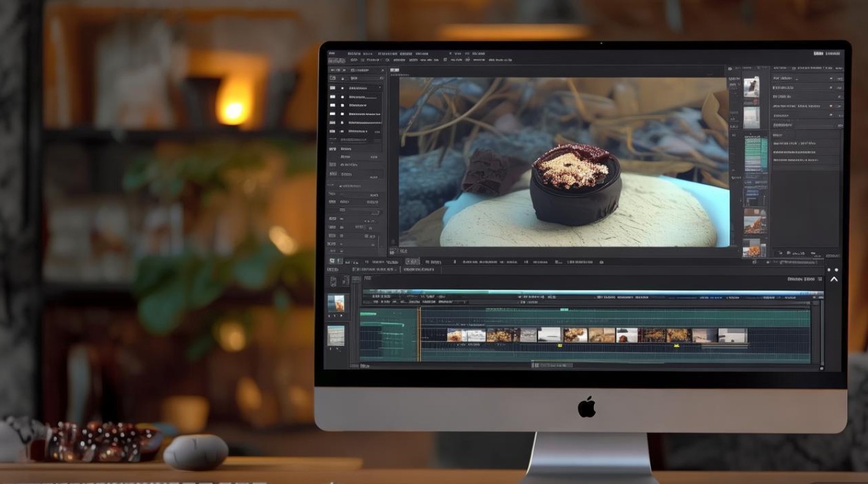The image size is (868, 484).
Task: Select the last gray clip in the timeline filmstrip
Action: [733, 335]
